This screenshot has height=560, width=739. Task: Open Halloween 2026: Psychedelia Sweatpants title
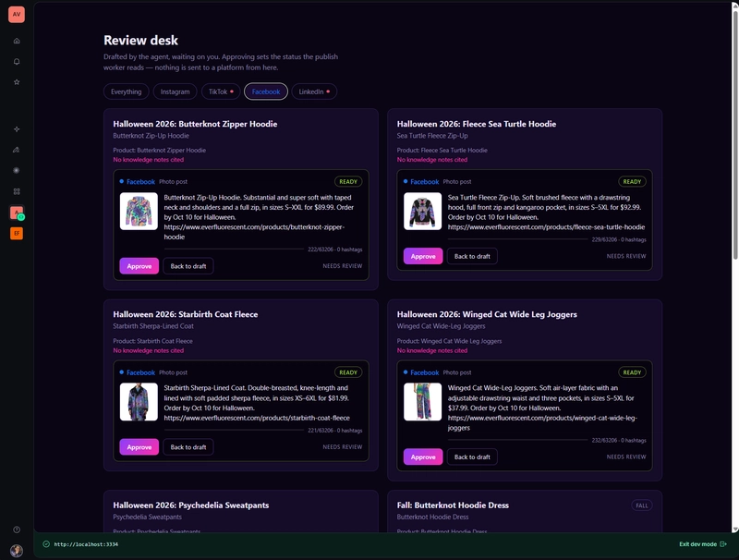pyautogui.click(x=191, y=505)
